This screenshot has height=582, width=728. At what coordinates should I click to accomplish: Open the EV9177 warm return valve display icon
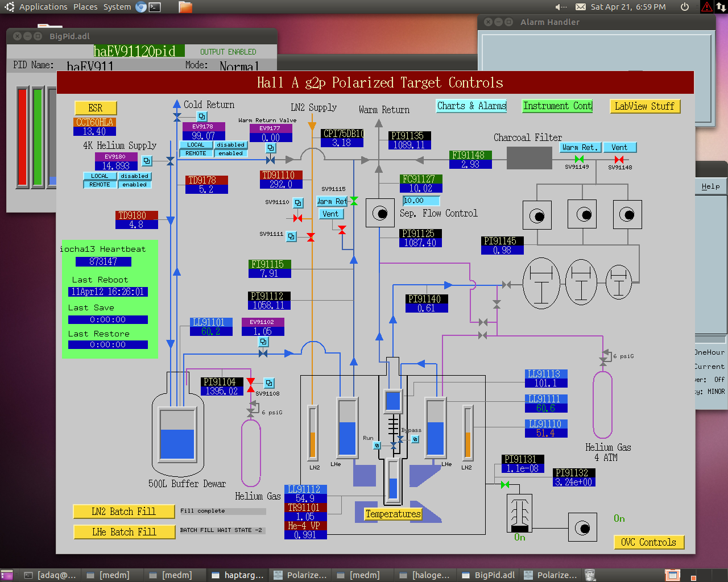(271, 148)
